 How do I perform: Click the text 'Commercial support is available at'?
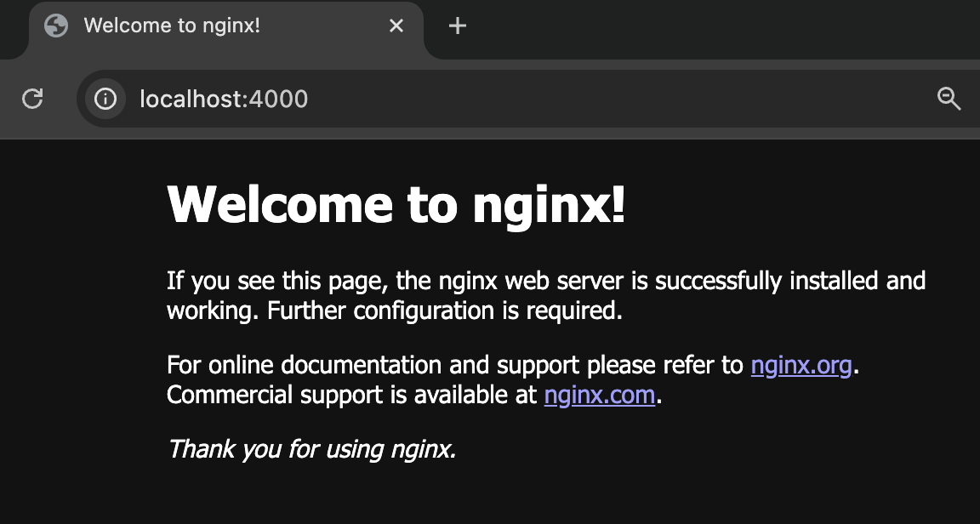(351, 396)
